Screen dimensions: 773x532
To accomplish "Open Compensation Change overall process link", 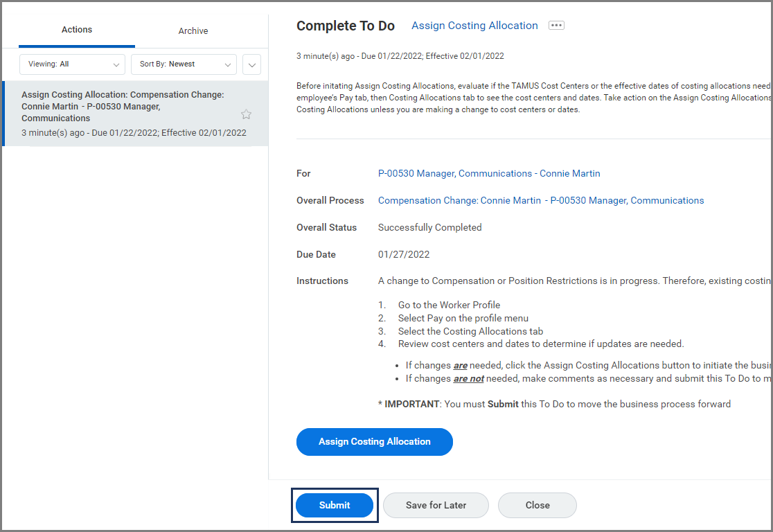I will 540,200.
